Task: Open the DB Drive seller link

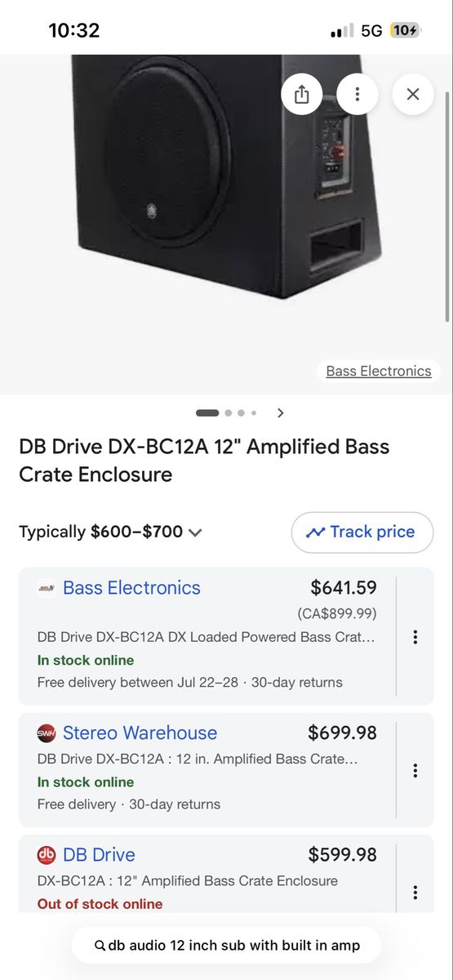Action: click(x=99, y=855)
